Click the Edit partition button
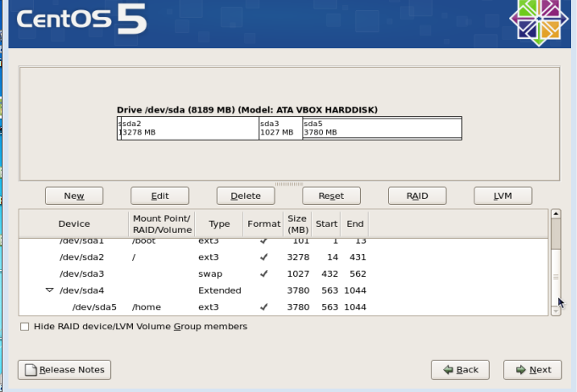The height and width of the screenshot is (392, 577). [x=159, y=196]
